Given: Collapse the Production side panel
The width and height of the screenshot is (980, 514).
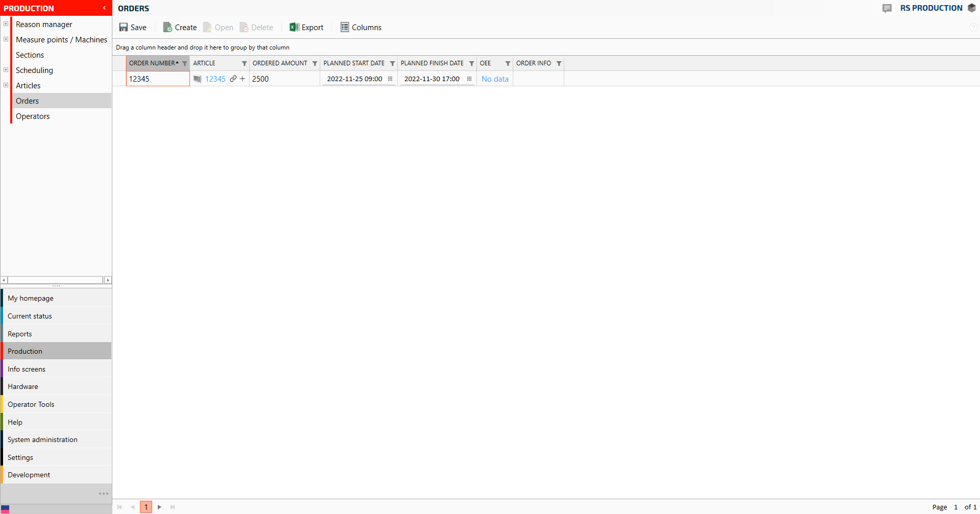Looking at the screenshot, I should pyautogui.click(x=104, y=8).
